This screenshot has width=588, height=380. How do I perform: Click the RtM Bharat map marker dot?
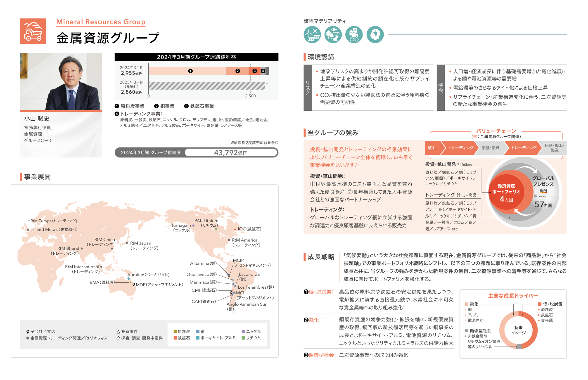point(82,249)
